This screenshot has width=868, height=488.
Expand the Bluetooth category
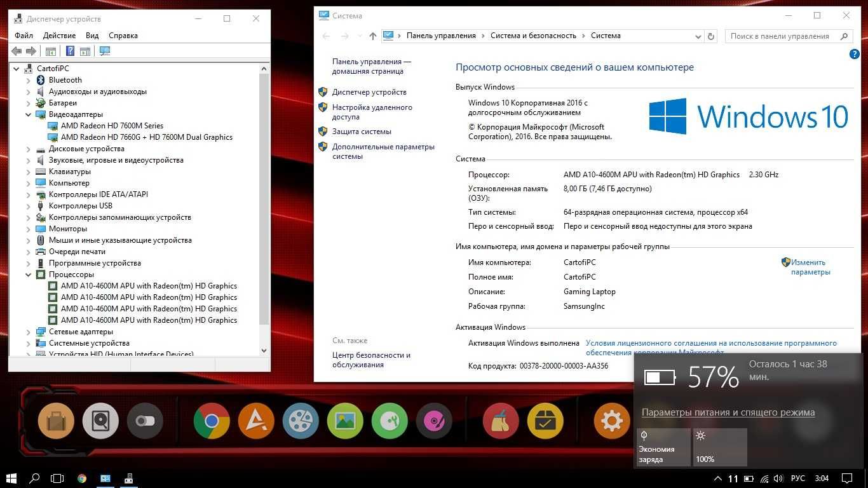[28, 80]
